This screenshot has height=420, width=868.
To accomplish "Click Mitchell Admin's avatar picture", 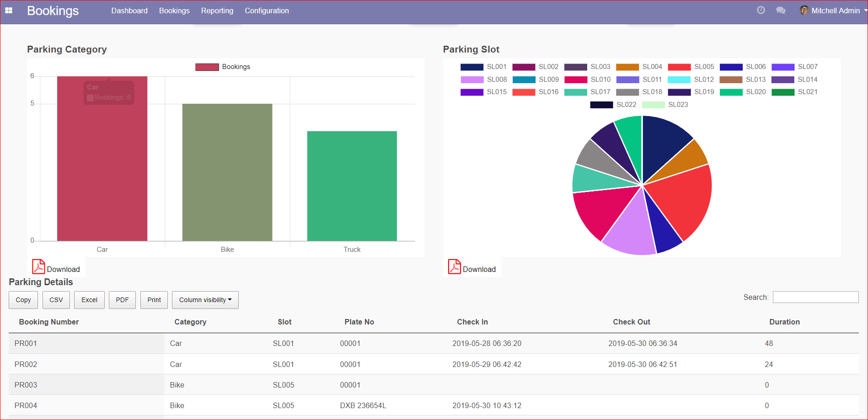I will [x=804, y=11].
